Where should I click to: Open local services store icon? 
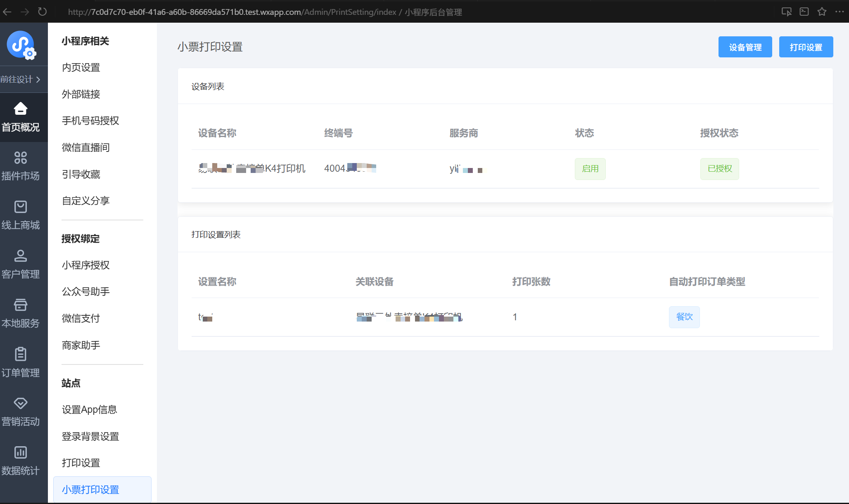(x=20, y=305)
